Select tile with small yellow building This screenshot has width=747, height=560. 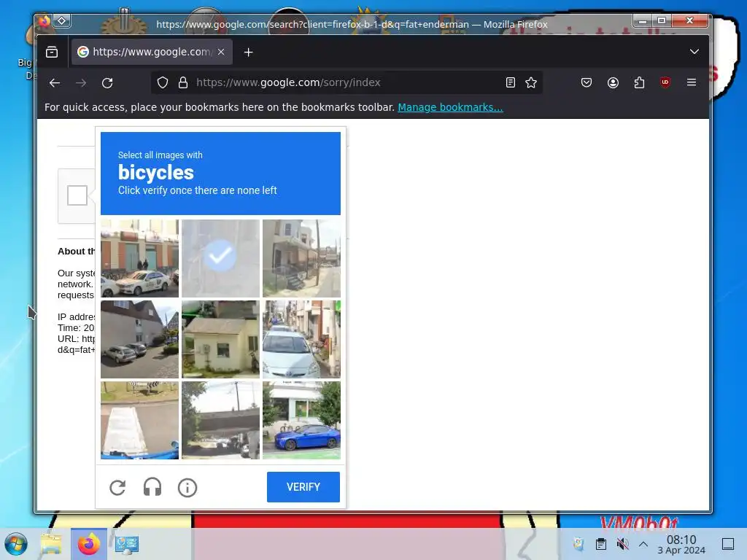(x=220, y=339)
